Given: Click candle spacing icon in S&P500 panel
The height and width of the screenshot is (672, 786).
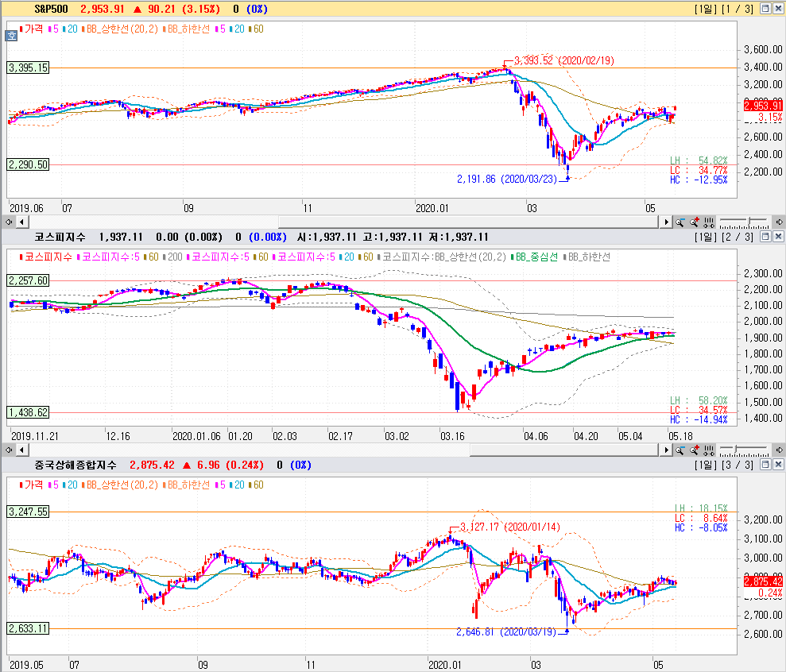Looking at the screenshot, I should coord(709,222).
